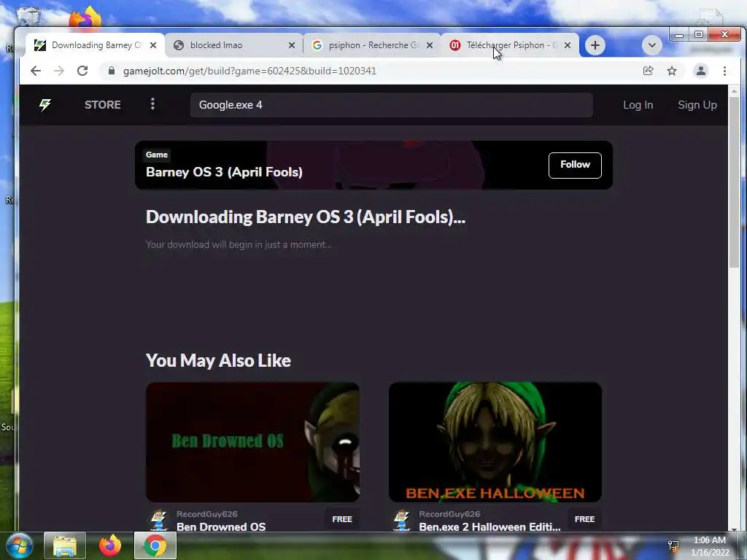747x560 pixels.
Task: Open the STORE link
Action: pos(102,105)
